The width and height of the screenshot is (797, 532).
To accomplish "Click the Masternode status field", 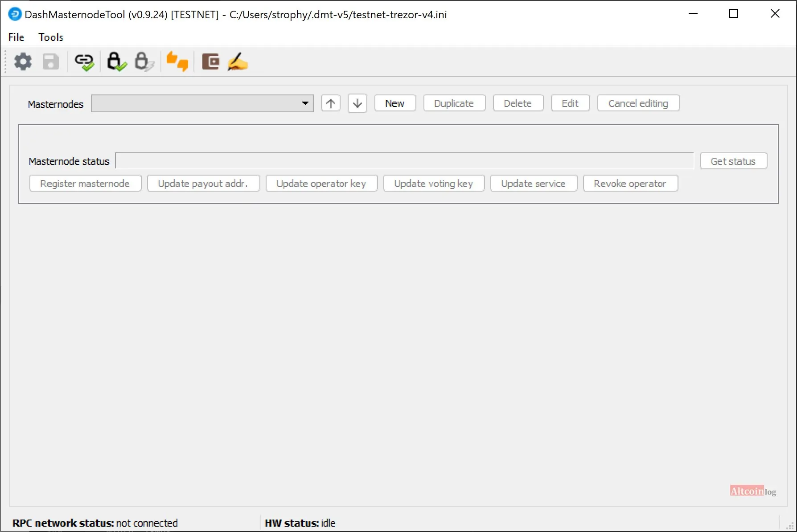I will tap(404, 161).
